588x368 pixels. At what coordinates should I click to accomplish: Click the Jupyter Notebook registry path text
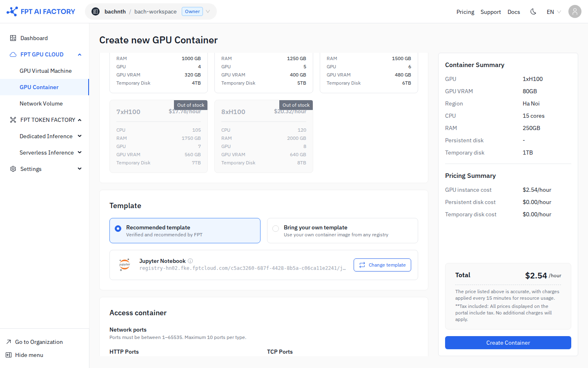(x=243, y=268)
